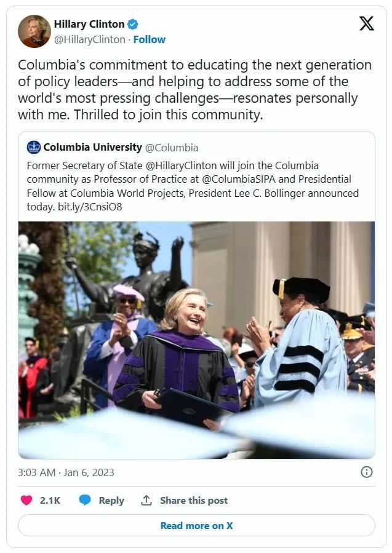Viewport: 392px width, 553px height.
Task: Open the profile avatar in the post header
Action: point(34,31)
